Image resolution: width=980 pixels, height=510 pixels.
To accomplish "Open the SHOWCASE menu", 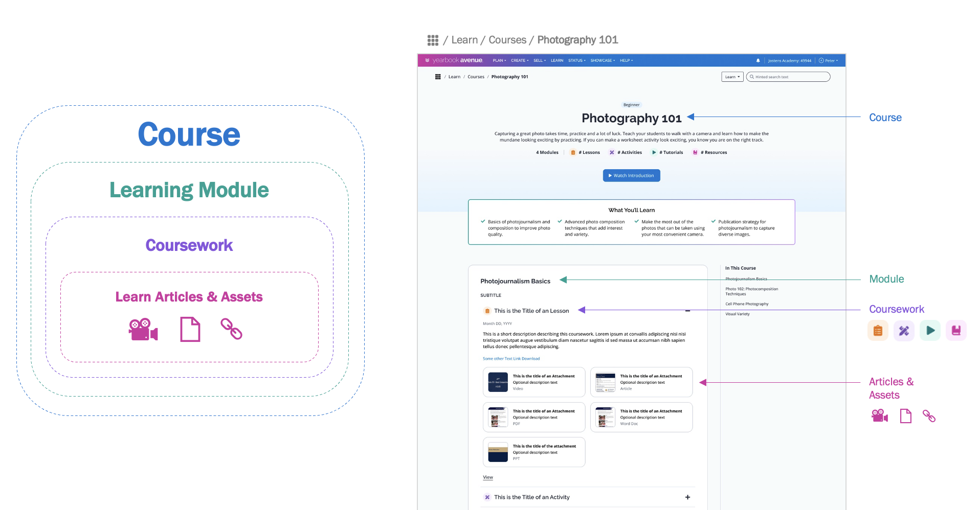I will point(603,60).
